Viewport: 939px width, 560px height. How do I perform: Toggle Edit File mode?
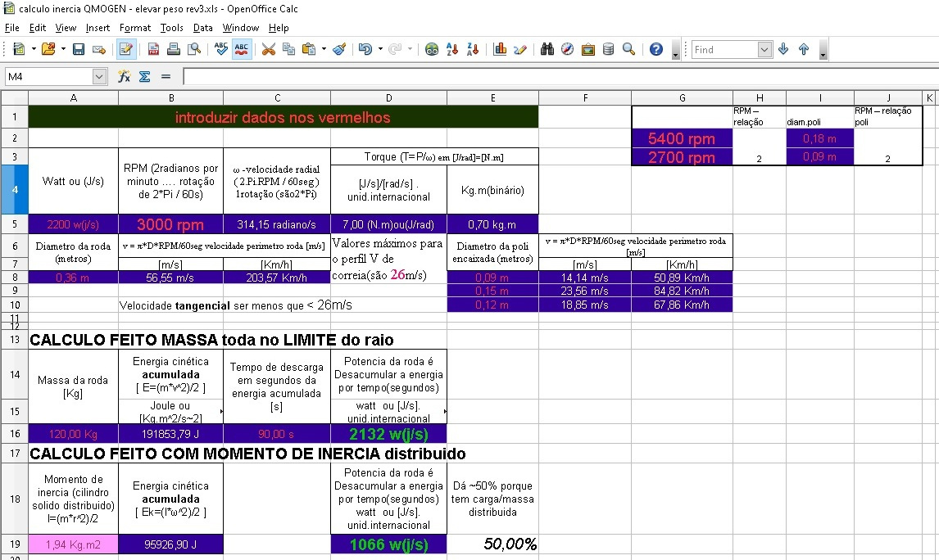tap(125, 49)
